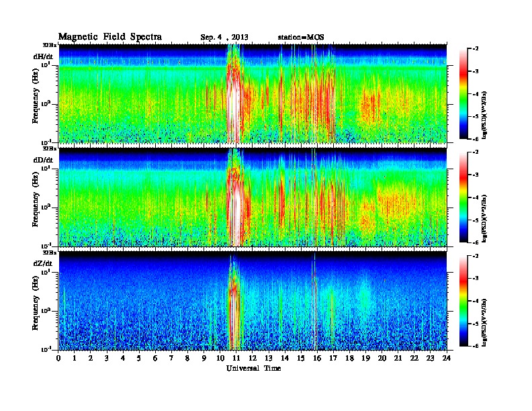The image size is (532, 411).
Task: Click hour "16" on the time axis
Action: pos(317,358)
